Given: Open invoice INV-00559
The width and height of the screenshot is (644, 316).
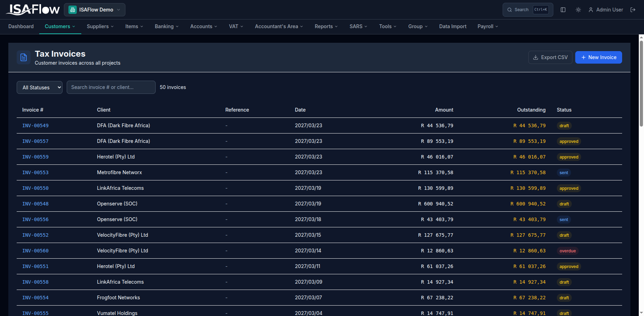Looking at the screenshot, I should (x=35, y=157).
